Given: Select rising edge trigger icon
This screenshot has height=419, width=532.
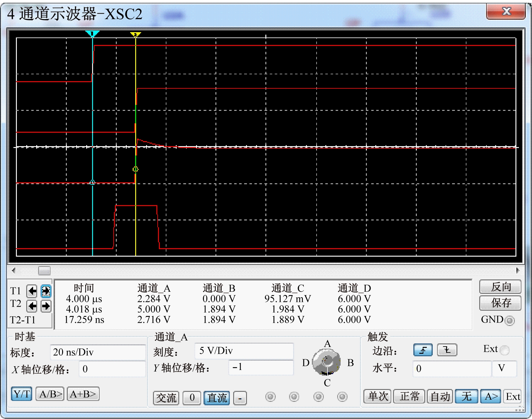Looking at the screenshot, I should 423,350.
